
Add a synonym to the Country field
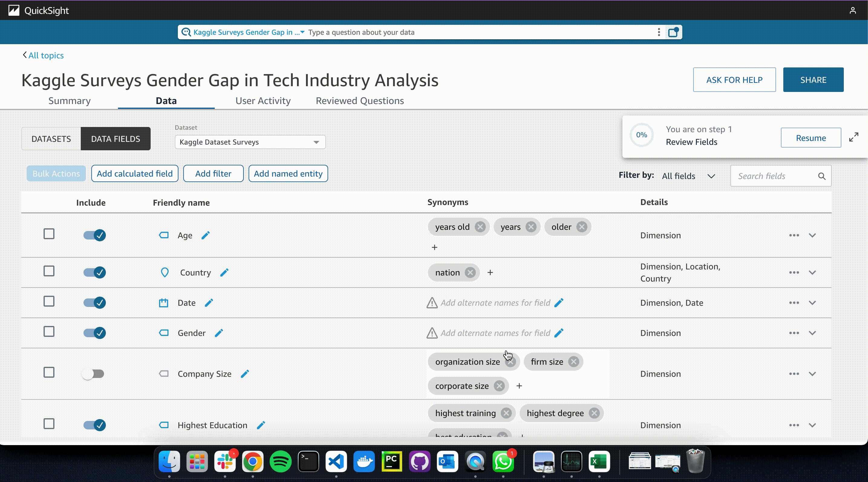tap(490, 272)
